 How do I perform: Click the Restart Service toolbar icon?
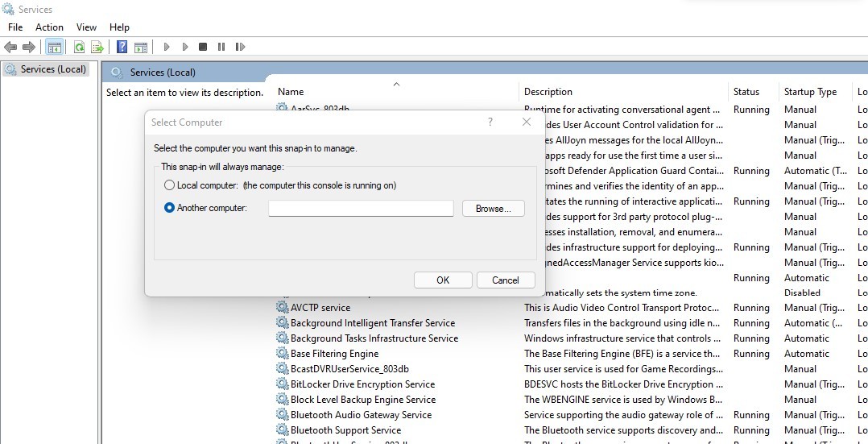tap(240, 48)
